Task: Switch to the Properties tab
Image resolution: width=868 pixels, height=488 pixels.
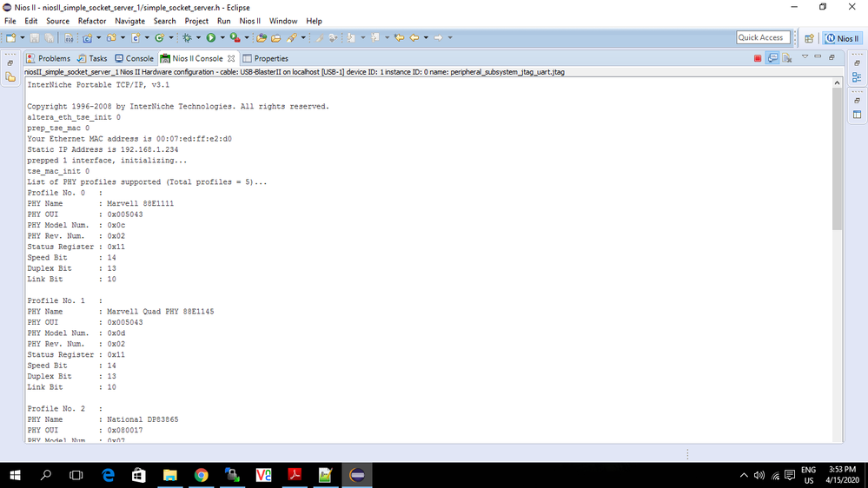Action: click(266, 58)
